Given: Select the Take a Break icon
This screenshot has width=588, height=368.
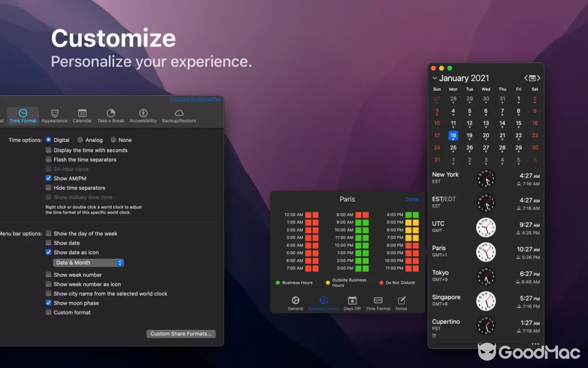Looking at the screenshot, I should click(x=111, y=113).
